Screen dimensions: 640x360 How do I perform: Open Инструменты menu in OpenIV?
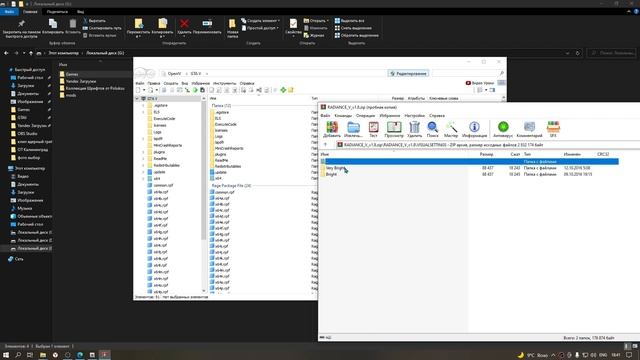[224, 83]
